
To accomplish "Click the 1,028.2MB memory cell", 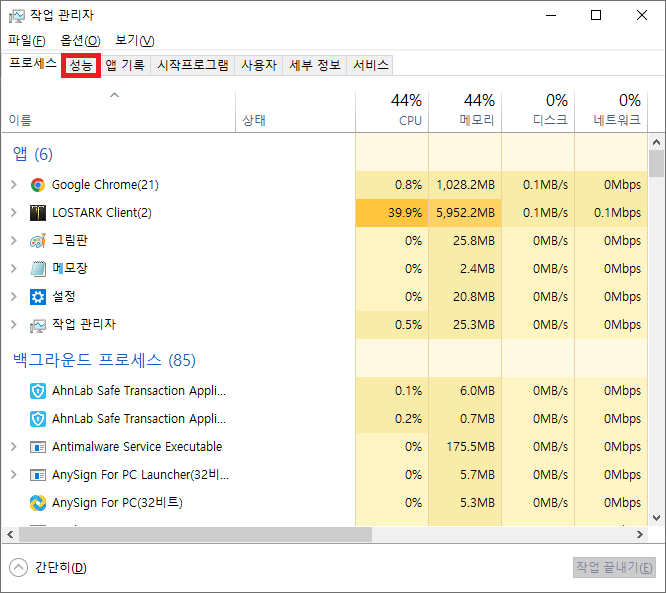I will [465, 185].
